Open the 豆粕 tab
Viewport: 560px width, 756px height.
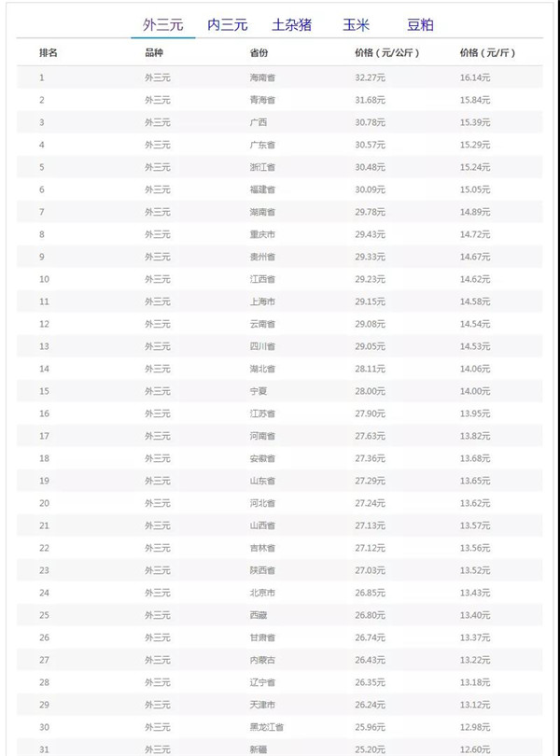coord(420,24)
